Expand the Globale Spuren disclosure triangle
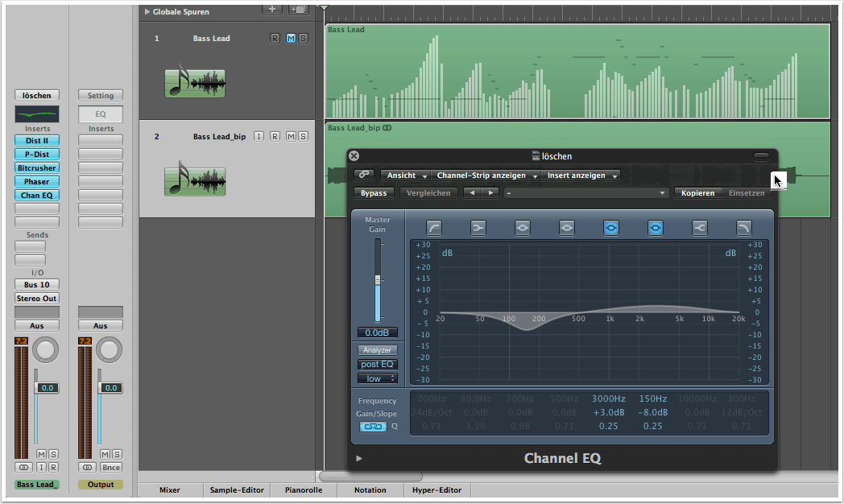844x504 pixels. click(147, 12)
